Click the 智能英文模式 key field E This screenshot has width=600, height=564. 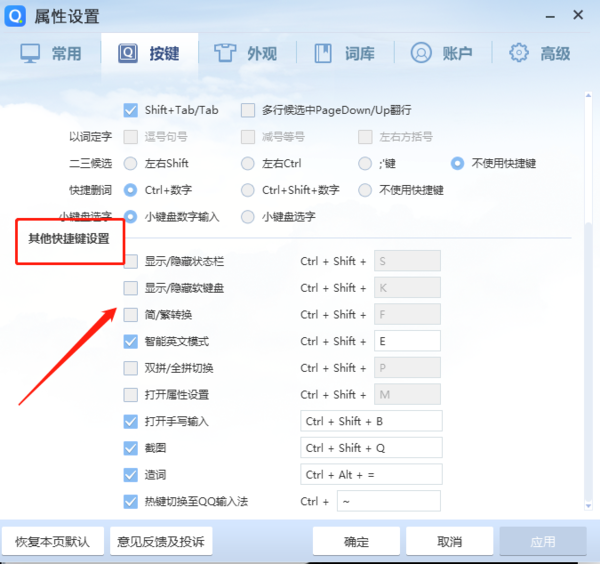point(407,341)
